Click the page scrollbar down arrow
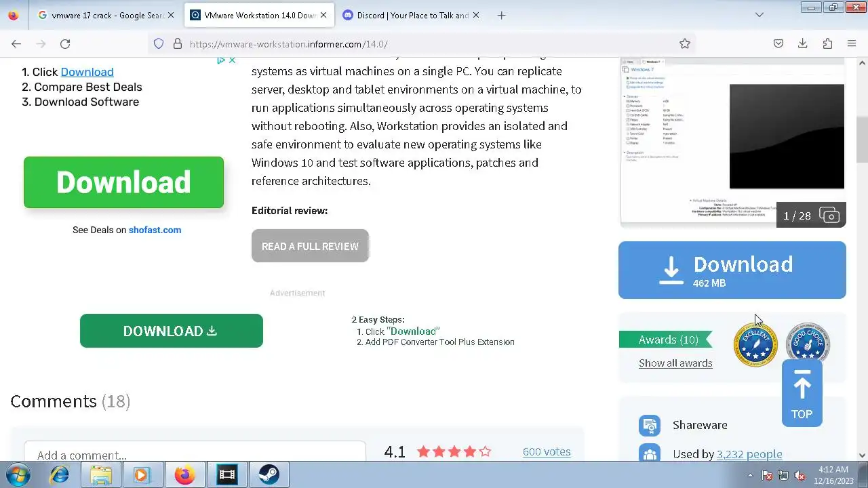 click(x=862, y=455)
